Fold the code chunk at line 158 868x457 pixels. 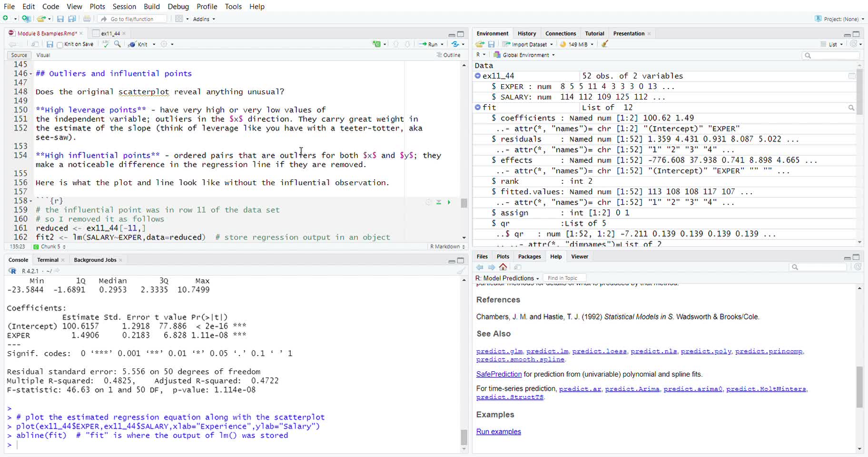(31, 201)
